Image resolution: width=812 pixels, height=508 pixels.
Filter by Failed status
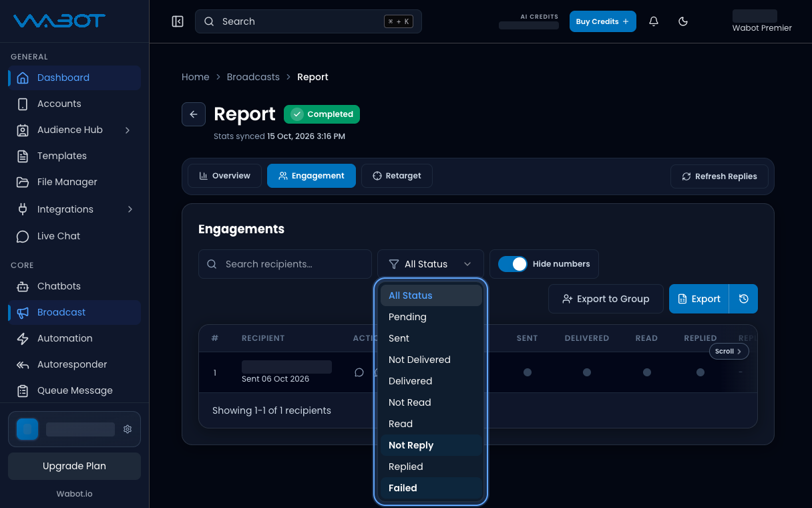[x=431, y=488]
